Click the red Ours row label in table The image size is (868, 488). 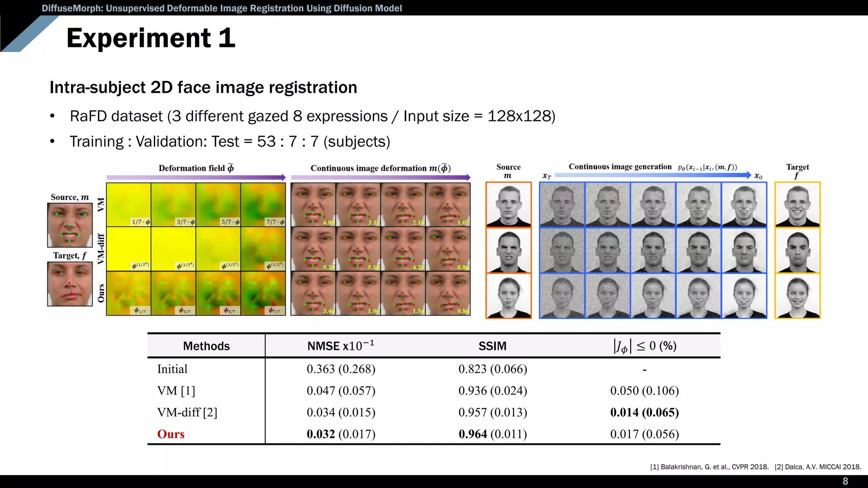[x=171, y=434]
